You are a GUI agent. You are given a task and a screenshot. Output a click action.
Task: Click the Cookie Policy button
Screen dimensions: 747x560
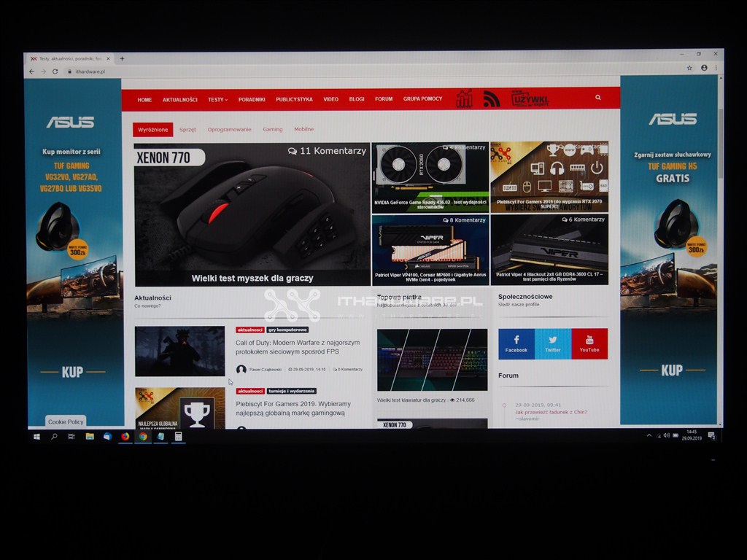pos(66,421)
